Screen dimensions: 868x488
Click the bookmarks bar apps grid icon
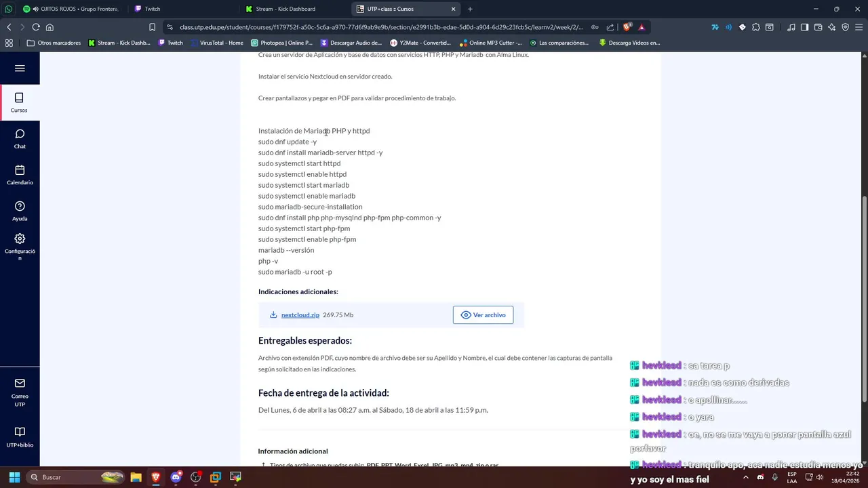pyautogui.click(x=9, y=43)
